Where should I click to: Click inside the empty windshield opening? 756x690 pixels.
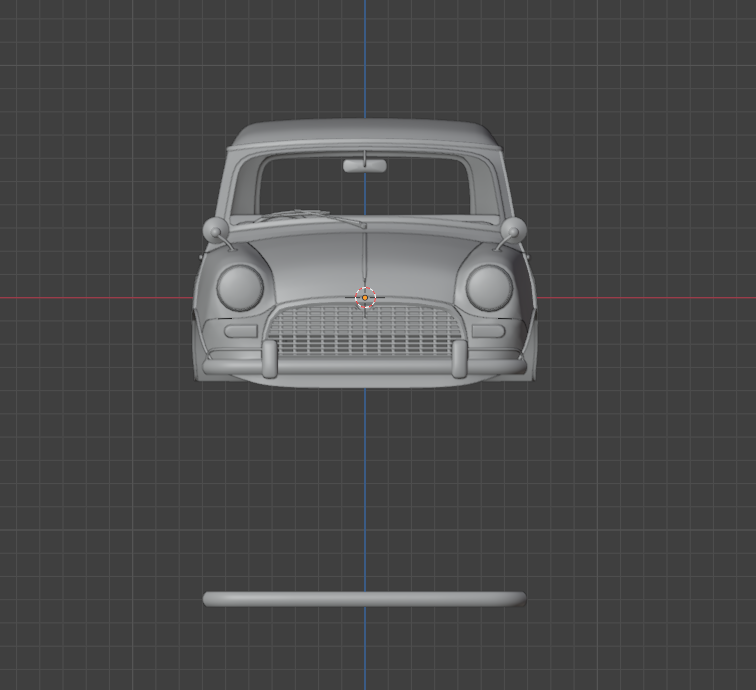pyautogui.click(x=420, y=190)
